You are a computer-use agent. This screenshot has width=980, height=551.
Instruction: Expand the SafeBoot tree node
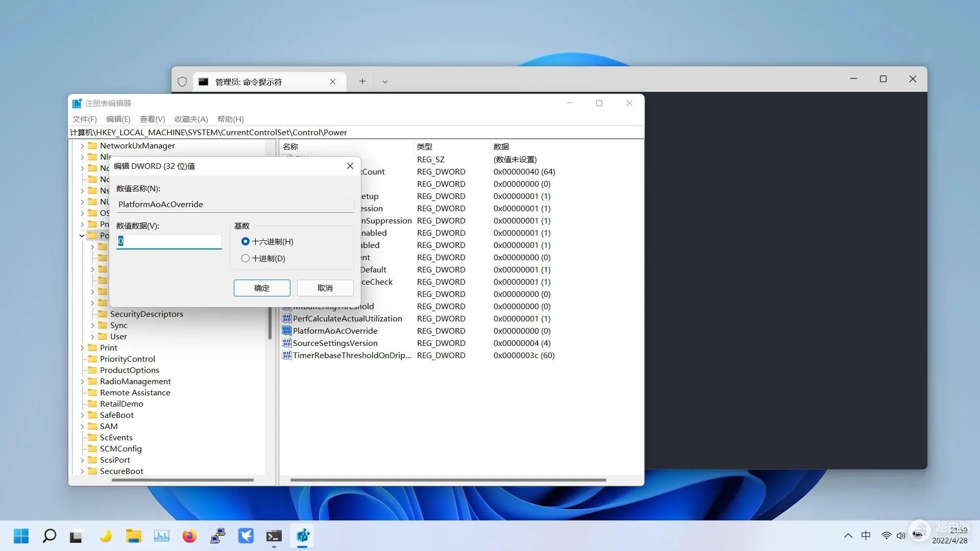pyautogui.click(x=82, y=415)
